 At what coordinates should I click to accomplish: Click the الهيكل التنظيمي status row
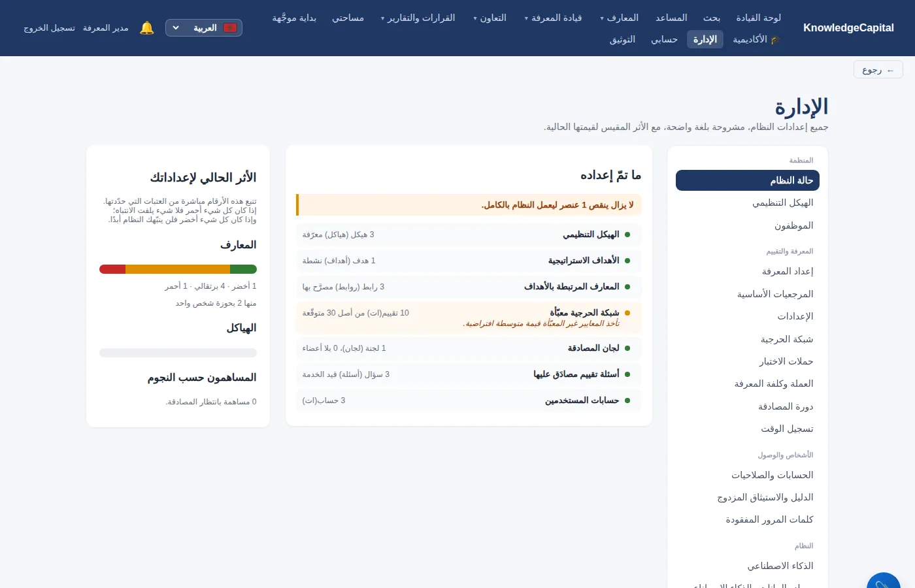(x=469, y=235)
